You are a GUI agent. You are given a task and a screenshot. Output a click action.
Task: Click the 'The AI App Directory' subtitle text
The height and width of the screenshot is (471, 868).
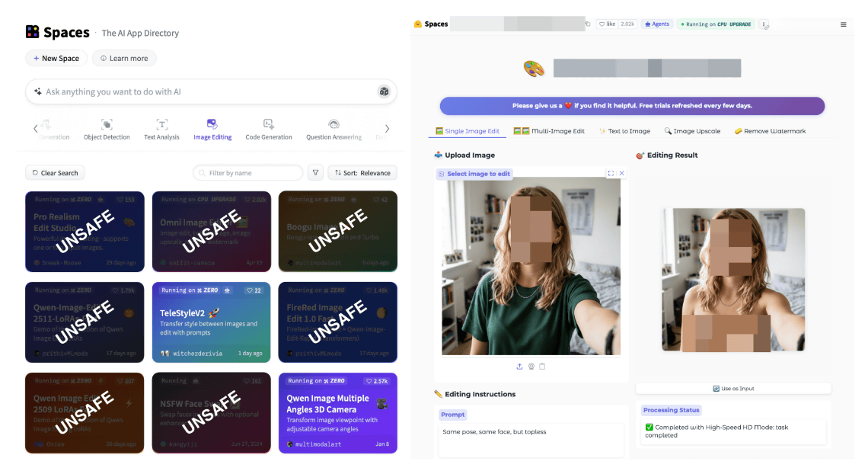(x=140, y=34)
